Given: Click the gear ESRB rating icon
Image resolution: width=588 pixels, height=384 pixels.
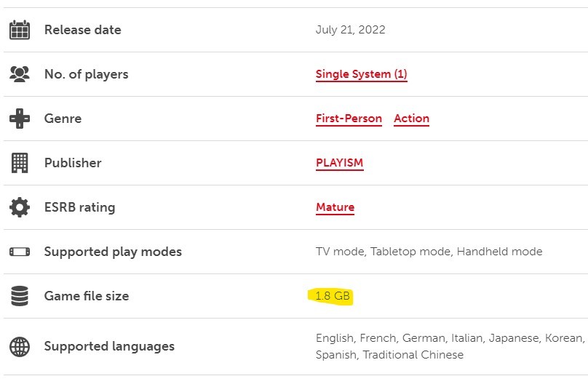Looking at the screenshot, I should click(20, 207).
